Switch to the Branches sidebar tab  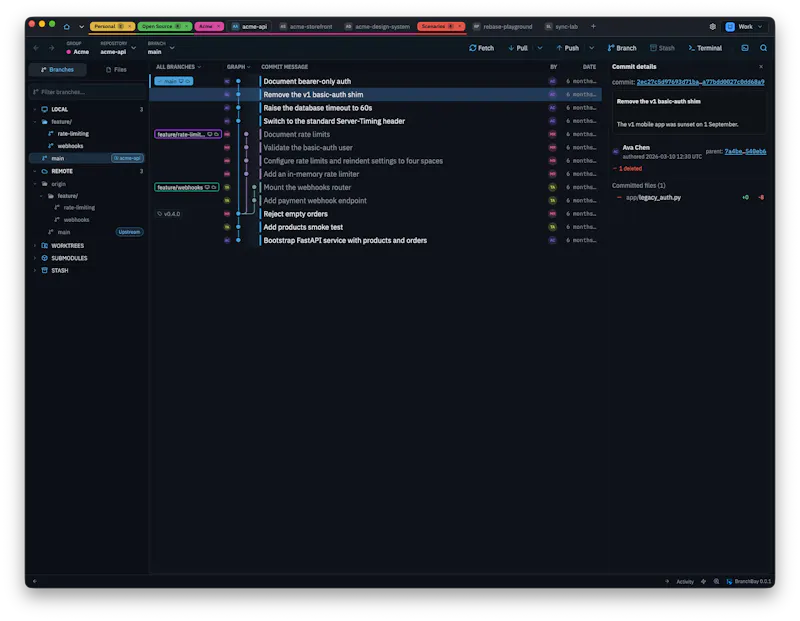(x=58, y=69)
